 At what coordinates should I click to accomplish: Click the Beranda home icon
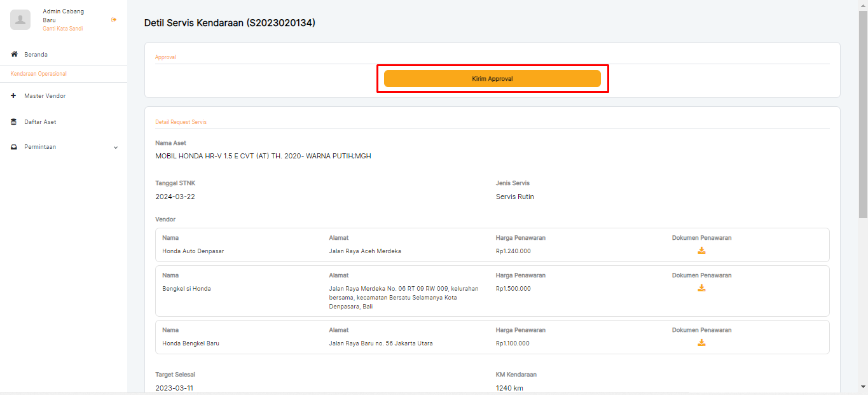pos(14,54)
